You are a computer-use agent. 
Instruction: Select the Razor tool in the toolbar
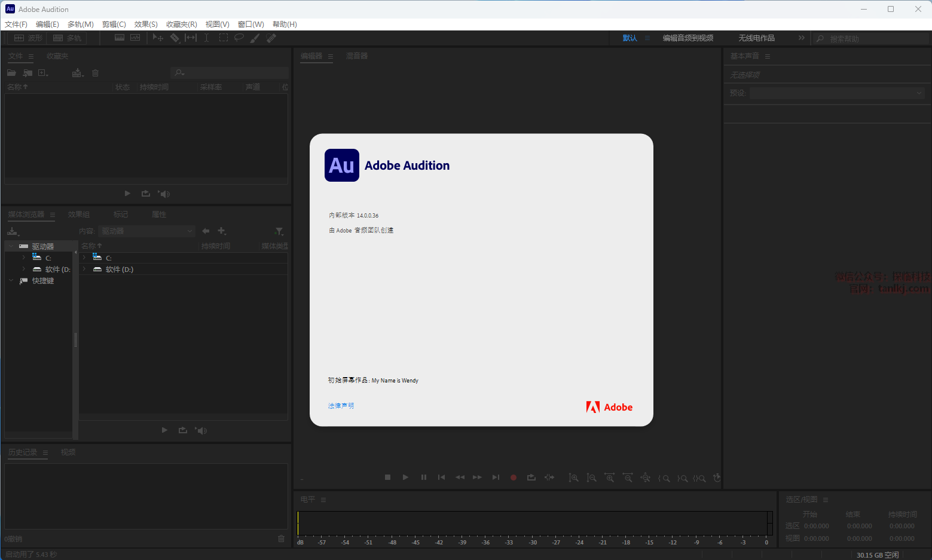pos(175,38)
